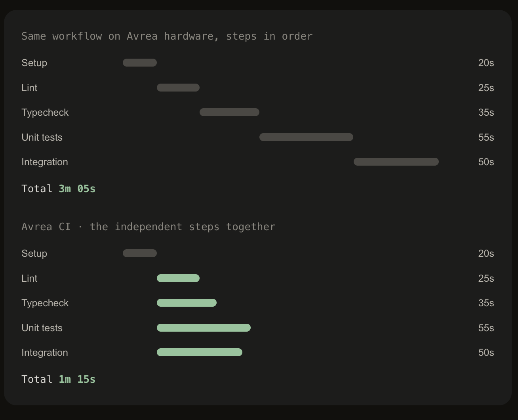Screen dimensions: 518x420
Task: Select the Setup label in the steps-in-order chart
Action: point(34,63)
